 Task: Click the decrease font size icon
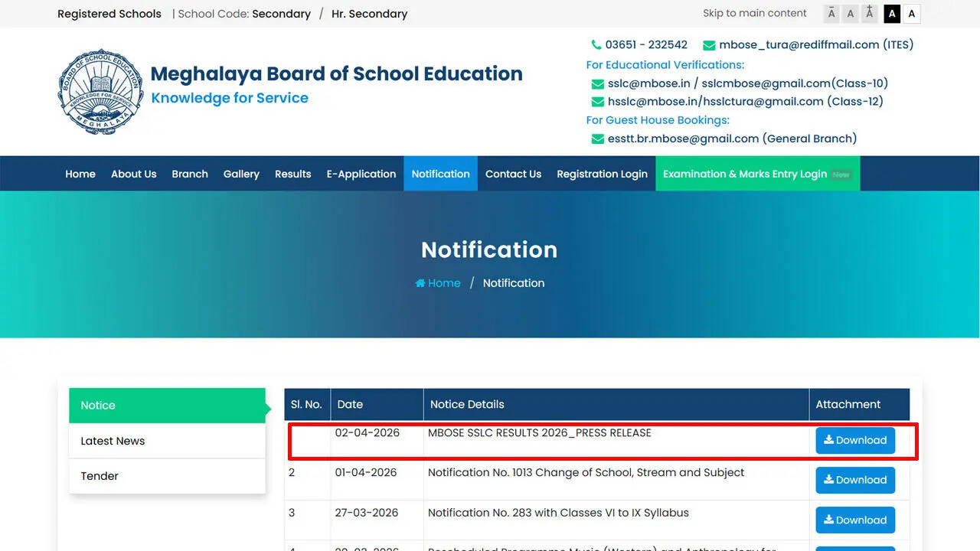(x=831, y=13)
